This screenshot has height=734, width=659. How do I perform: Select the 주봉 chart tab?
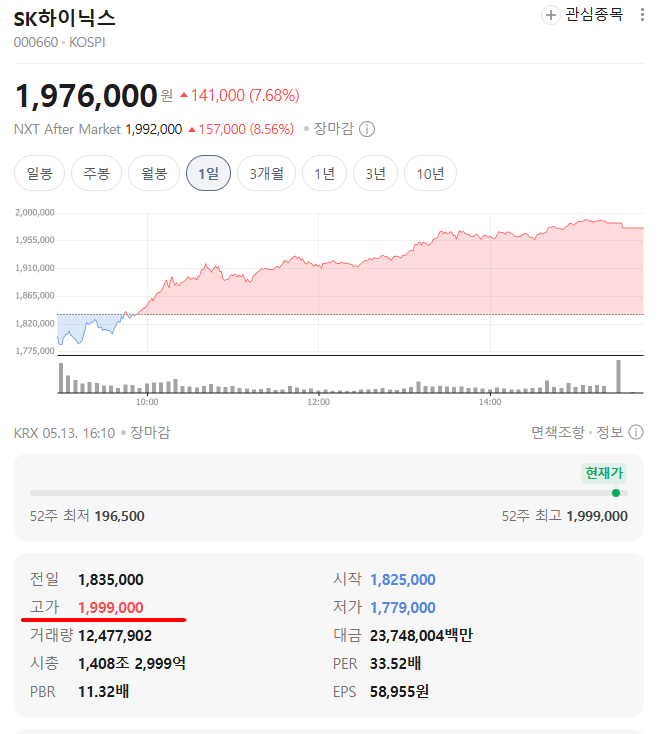96,174
